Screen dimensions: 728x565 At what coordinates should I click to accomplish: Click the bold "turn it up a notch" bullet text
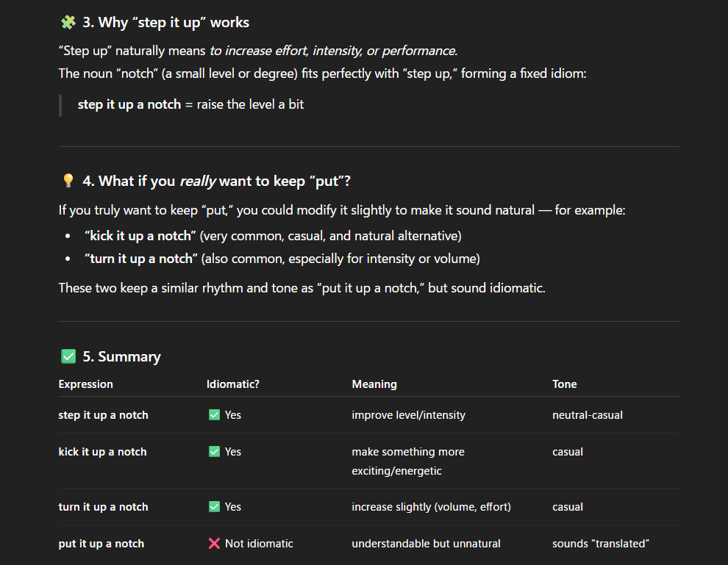pyautogui.click(x=141, y=259)
